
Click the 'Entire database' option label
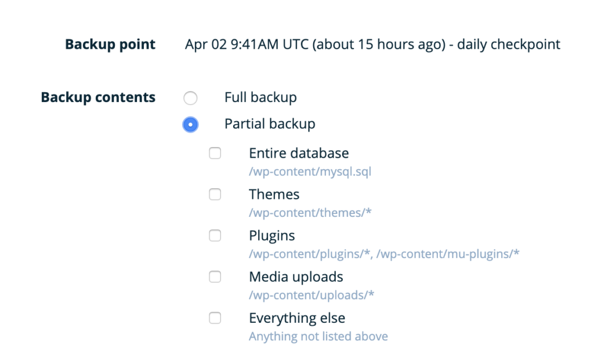[299, 153]
